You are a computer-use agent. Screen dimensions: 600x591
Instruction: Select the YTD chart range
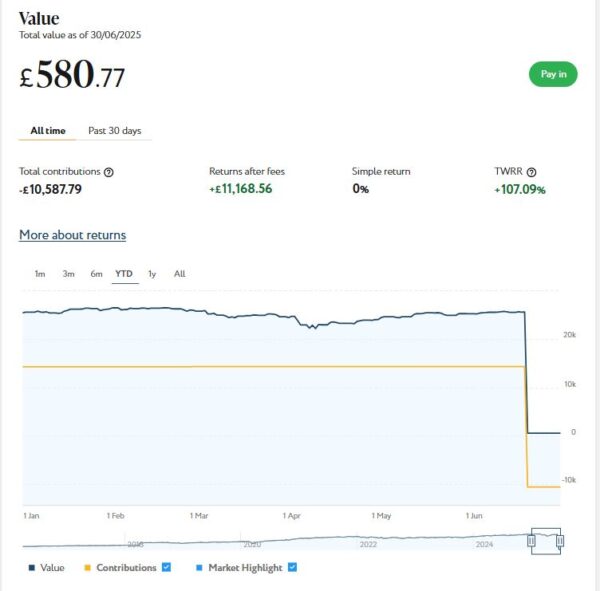[124, 274]
